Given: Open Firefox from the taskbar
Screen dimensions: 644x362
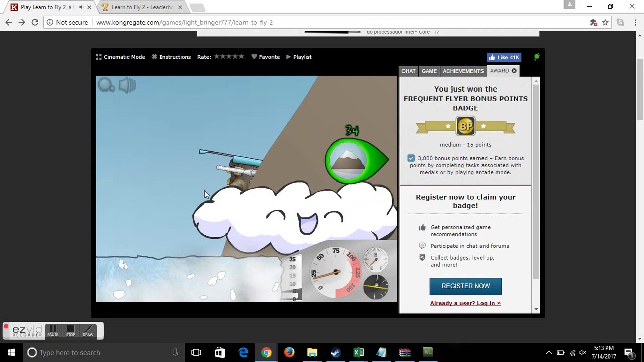Looking at the screenshot, I should (x=289, y=352).
